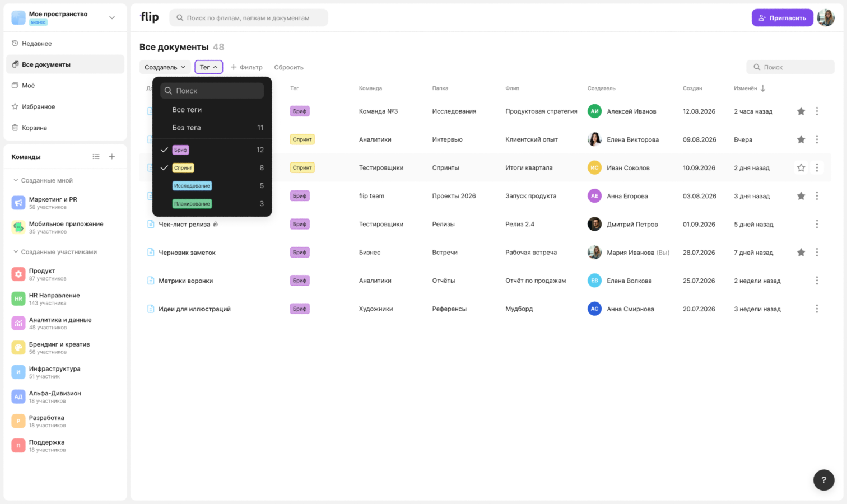The width and height of the screenshot is (847, 504).
Task: Add a new team with plus icon
Action: coord(112,157)
